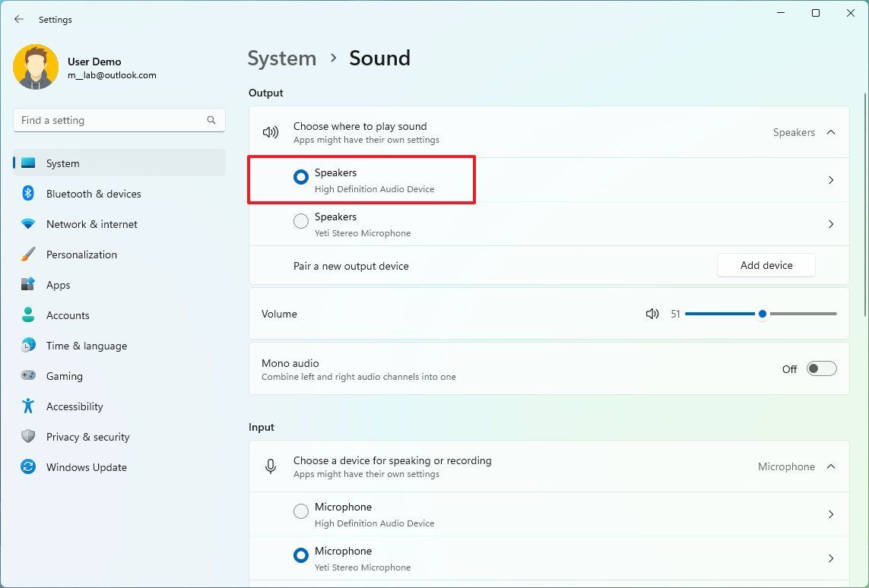Navigate back via the System breadcrumb
The image size is (869, 588).
[x=281, y=58]
